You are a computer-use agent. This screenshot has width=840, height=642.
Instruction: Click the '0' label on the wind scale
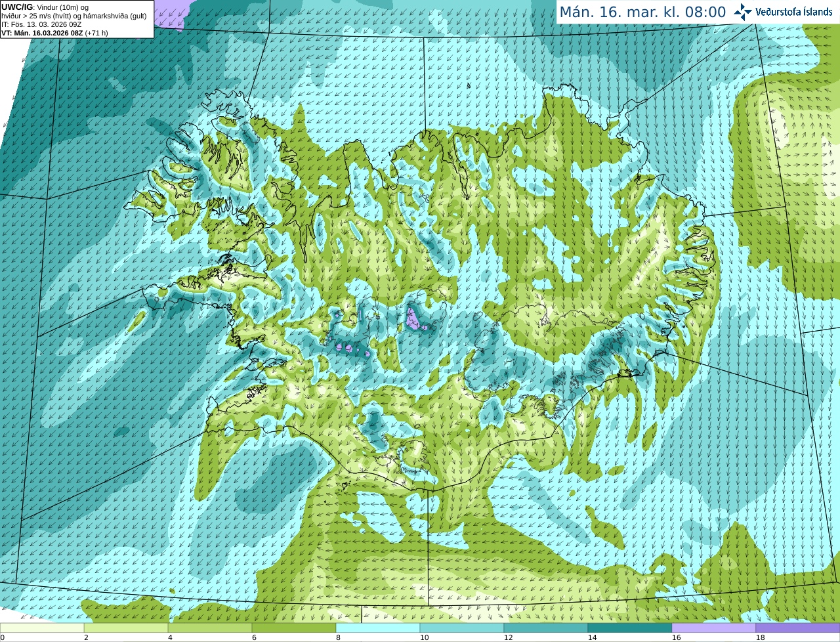(3, 637)
